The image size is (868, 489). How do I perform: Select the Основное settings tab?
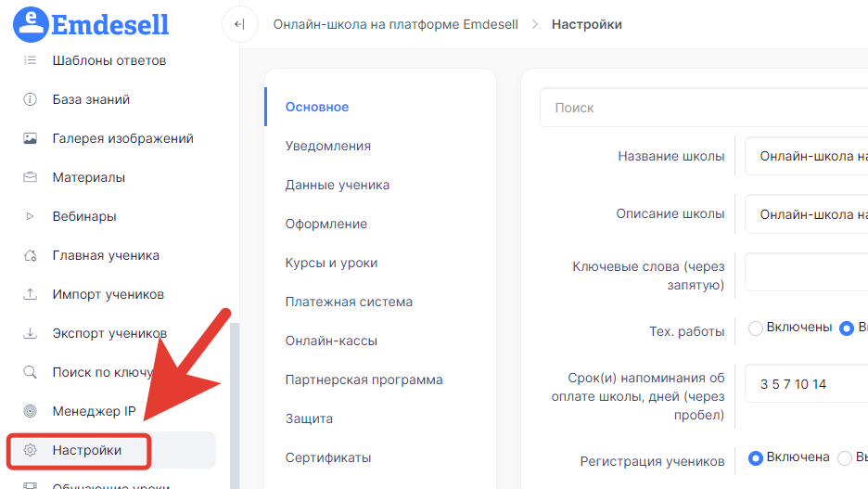click(x=317, y=107)
